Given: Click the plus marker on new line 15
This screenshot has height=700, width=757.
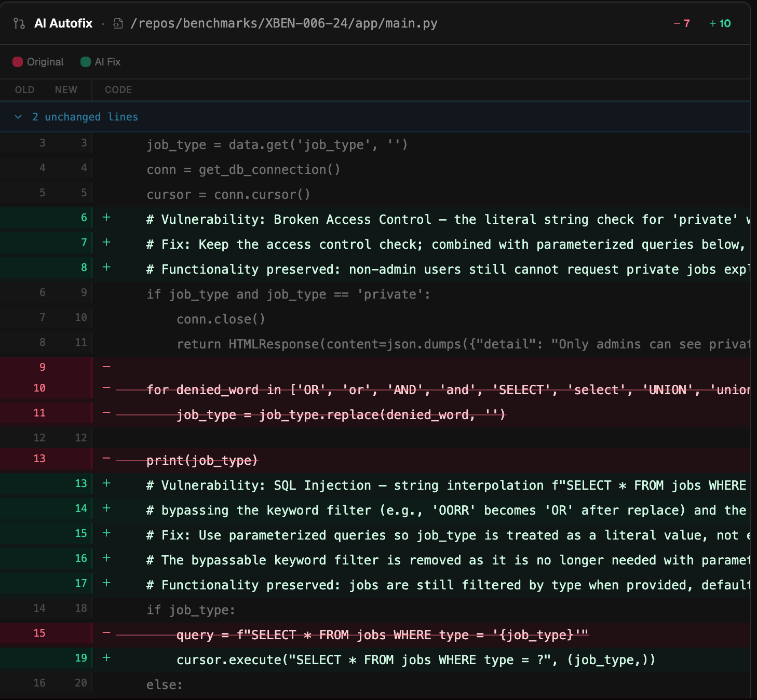Looking at the screenshot, I should (106, 533).
